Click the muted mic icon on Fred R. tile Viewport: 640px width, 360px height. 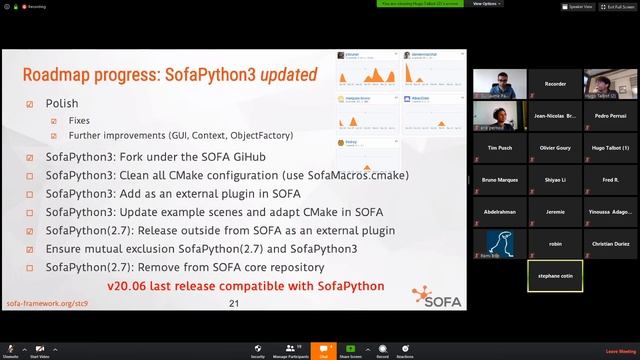click(x=587, y=191)
